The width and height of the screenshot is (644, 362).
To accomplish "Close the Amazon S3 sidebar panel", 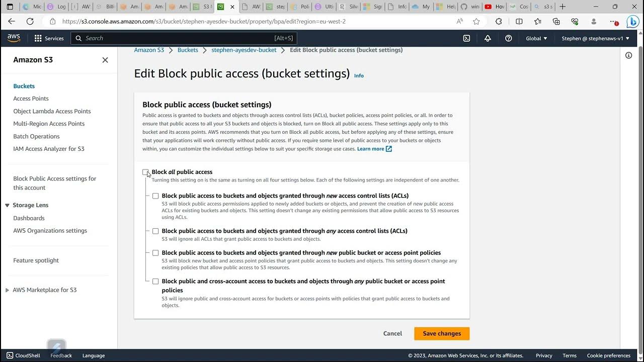I will coord(105,60).
